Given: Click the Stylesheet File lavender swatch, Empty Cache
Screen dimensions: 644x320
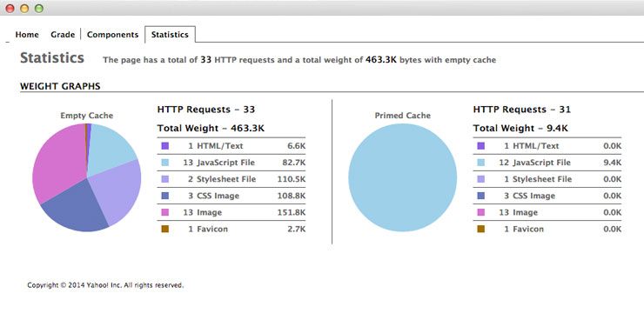Looking at the screenshot, I should [165, 179].
